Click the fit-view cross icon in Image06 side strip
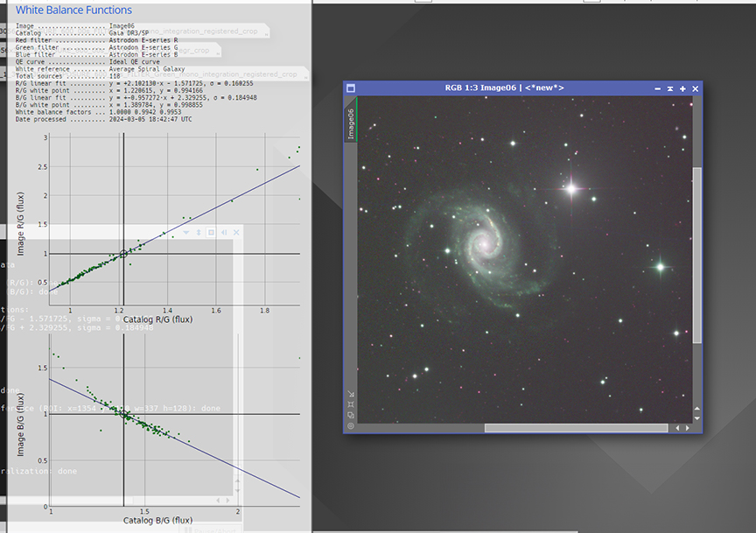This screenshot has width=756, height=533. [x=351, y=404]
